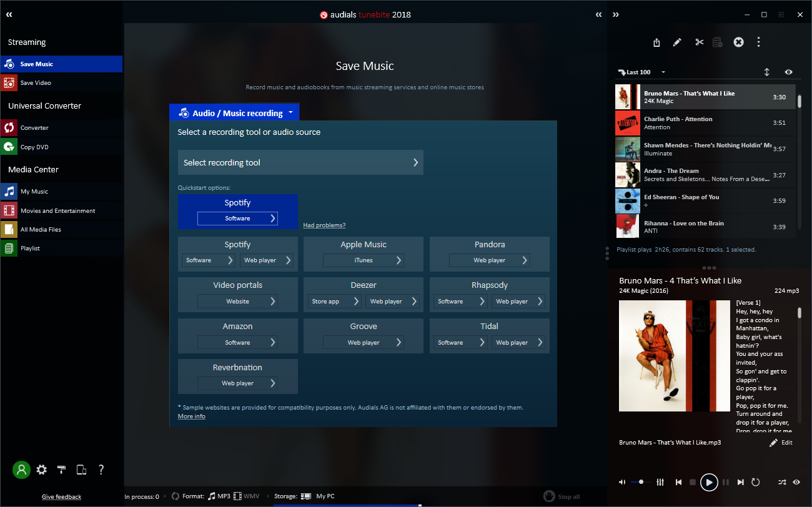Open the Save Video section
Image resolution: width=812 pixels, height=507 pixels.
click(61, 82)
